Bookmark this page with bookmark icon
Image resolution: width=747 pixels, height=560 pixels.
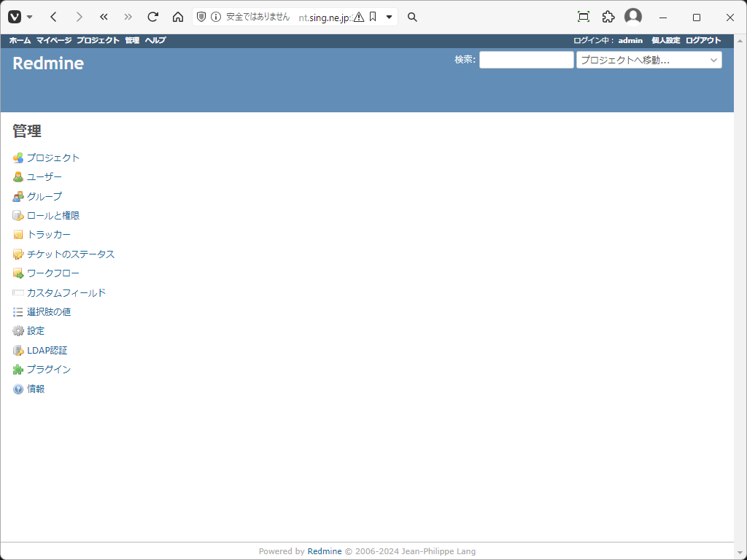[x=373, y=17]
